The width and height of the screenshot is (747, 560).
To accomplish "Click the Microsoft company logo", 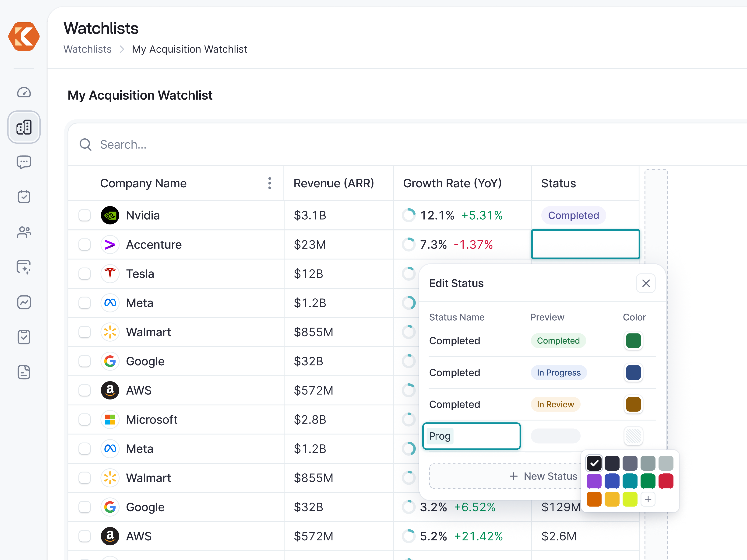I will (110, 420).
